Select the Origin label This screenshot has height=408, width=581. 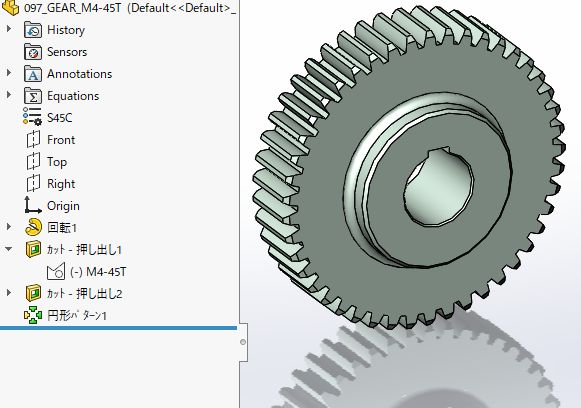coord(63,206)
